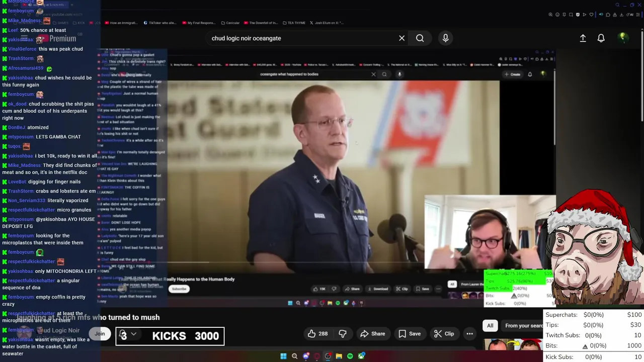Open the browser downloads arrow icon
This screenshot has height=362, width=644.
(x=621, y=15)
